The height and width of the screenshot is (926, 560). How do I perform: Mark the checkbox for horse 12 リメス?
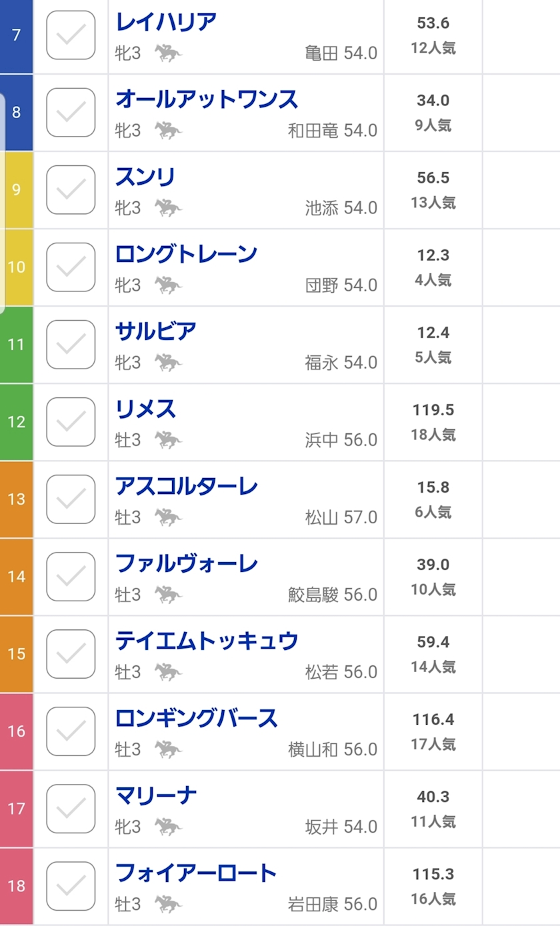coord(71,421)
